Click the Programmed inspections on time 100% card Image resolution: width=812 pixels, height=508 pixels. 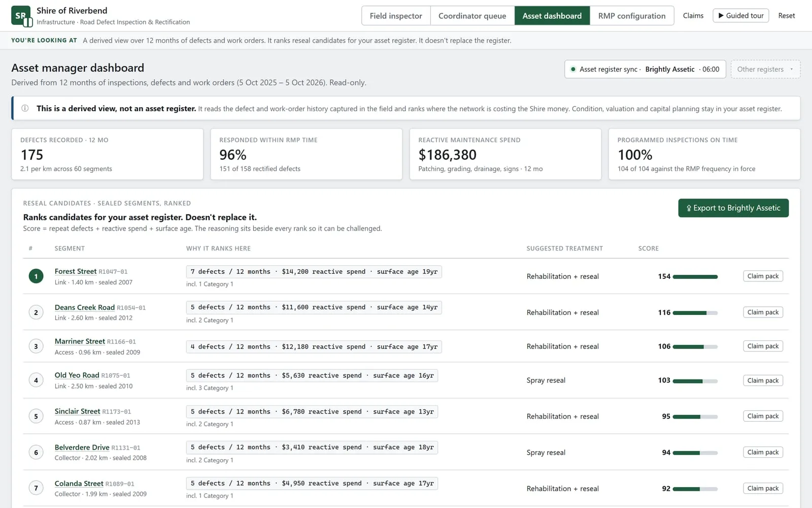pos(704,154)
